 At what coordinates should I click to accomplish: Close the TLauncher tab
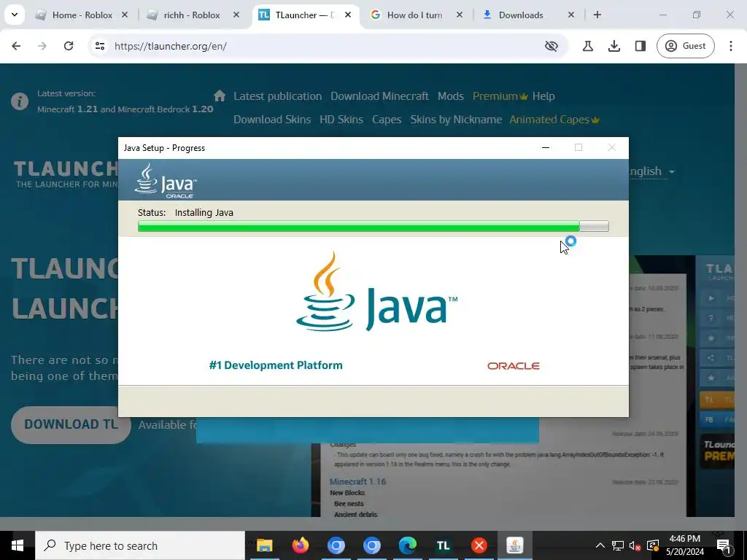coord(348,15)
